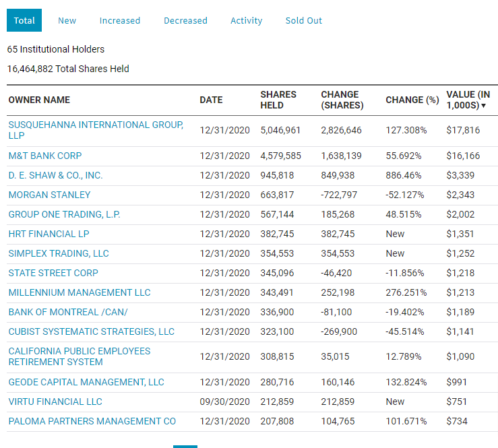Sort by Change (%) column header
The height and width of the screenshot is (448, 498).
[x=412, y=100]
